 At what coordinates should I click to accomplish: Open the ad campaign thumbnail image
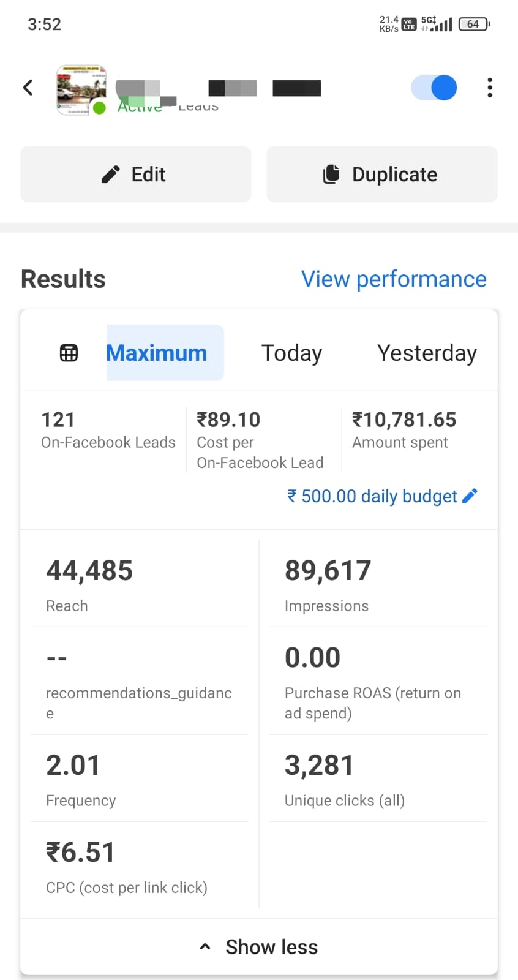pyautogui.click(x=81, y=89)
